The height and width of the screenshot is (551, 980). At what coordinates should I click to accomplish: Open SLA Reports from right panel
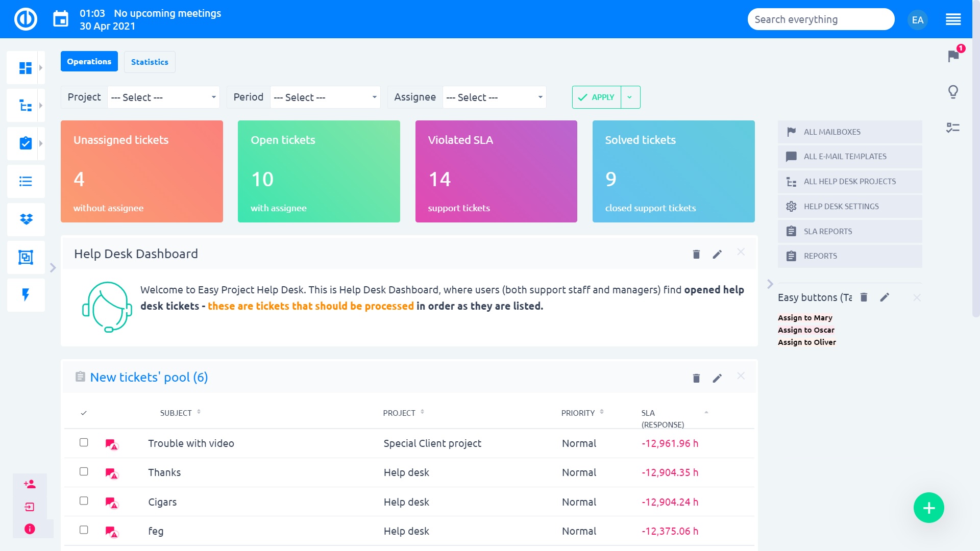point(827,231)
